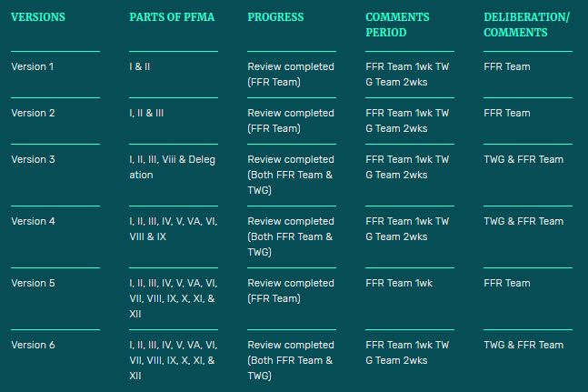Click the VERSIONS column header

tap(37, 17)
